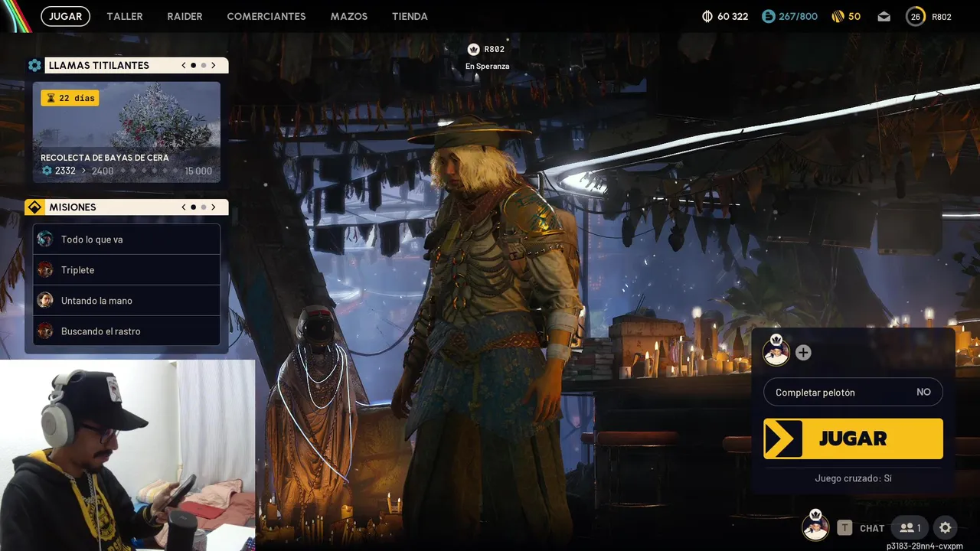Click Juego cruzado: Sí setting

(853, 478)
